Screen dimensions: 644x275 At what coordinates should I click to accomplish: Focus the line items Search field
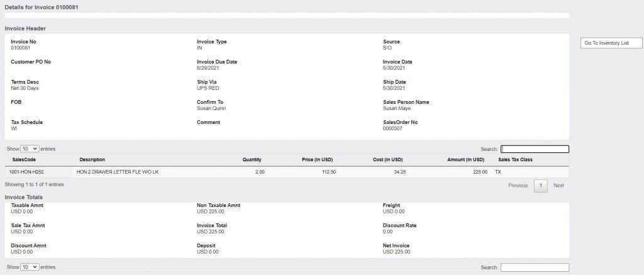[x=535, y=149]
